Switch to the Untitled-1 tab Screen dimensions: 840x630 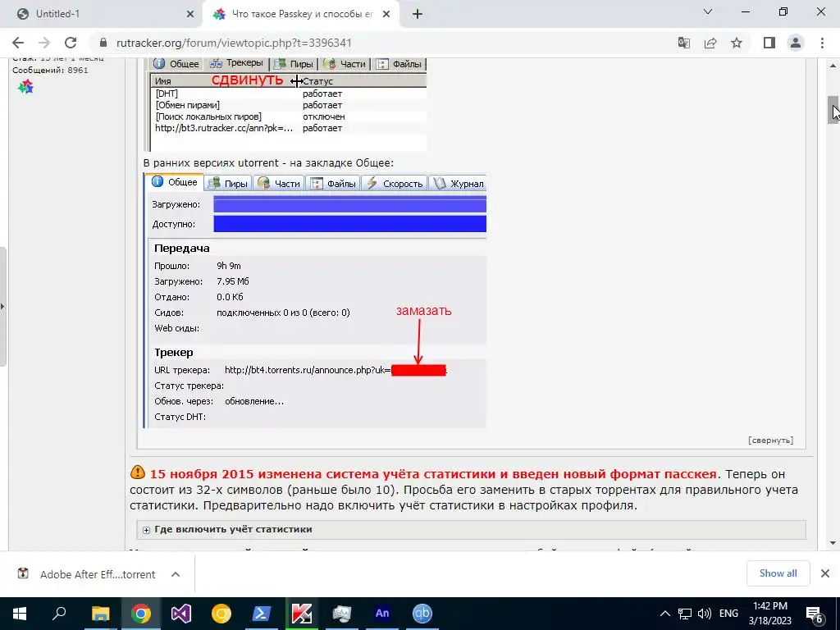(x=102, y=14)
